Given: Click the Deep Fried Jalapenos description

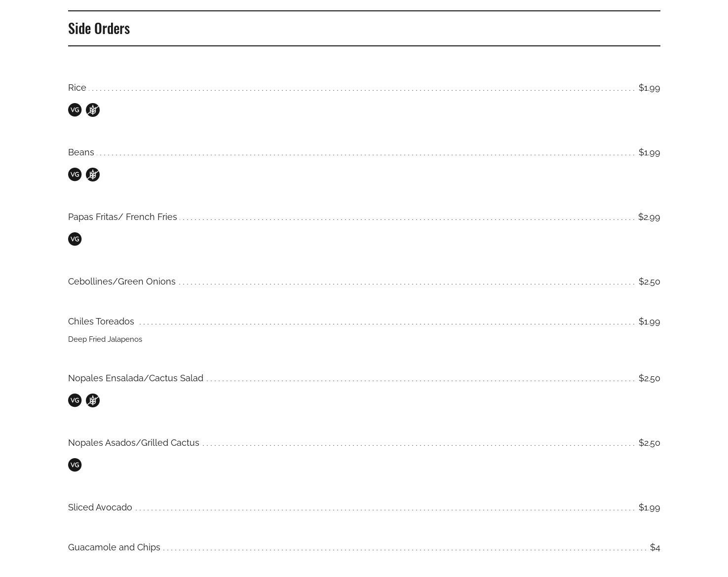Looking at the screenshot, I should point(105,339).
